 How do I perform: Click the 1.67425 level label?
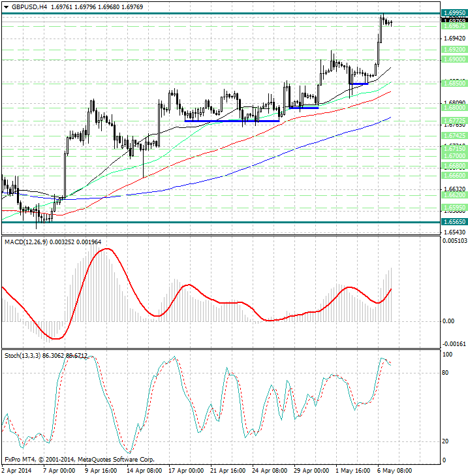454,135
